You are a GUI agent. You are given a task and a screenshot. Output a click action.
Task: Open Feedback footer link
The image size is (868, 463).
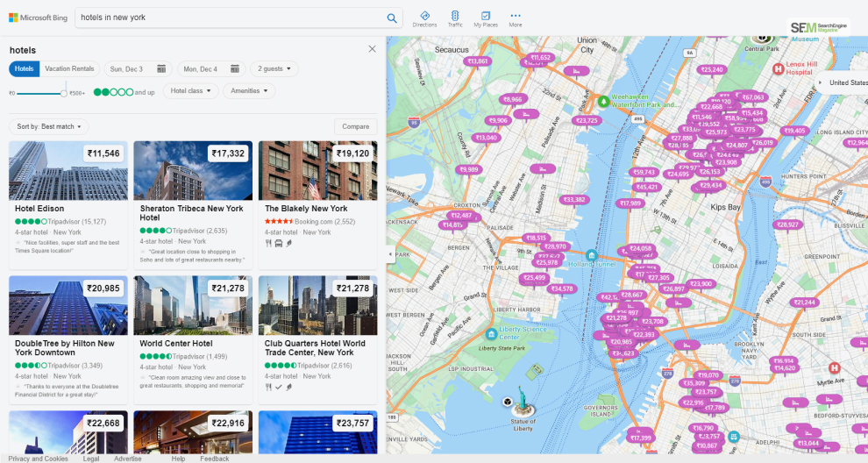(x=215, y=459)
